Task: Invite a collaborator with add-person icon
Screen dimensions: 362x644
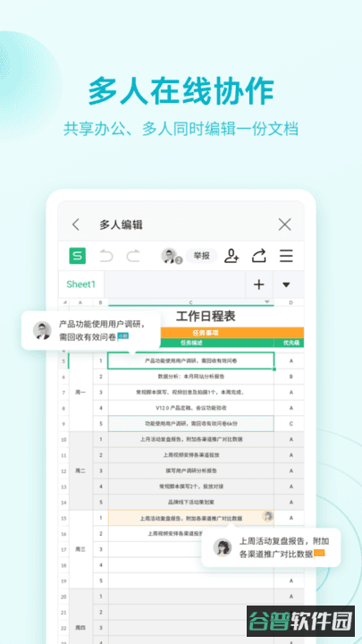Action: pos(232,256)
